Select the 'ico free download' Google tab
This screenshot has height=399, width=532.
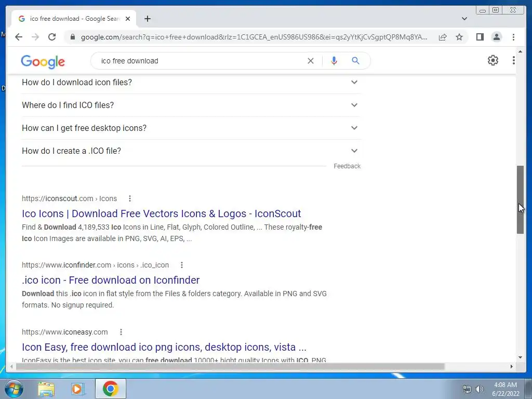[x=74, y=19]
